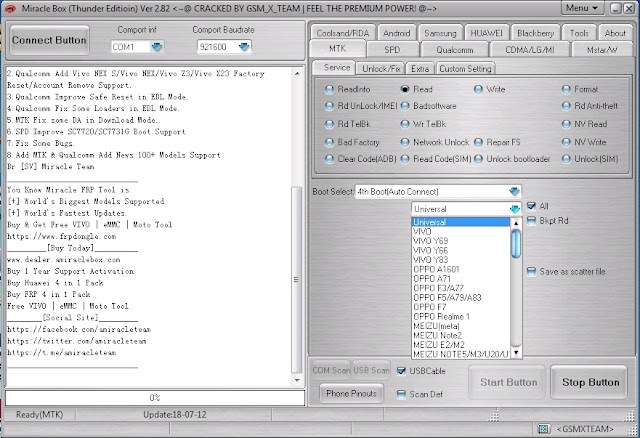Expand the Boot Select dropdown

pos(514,191)
